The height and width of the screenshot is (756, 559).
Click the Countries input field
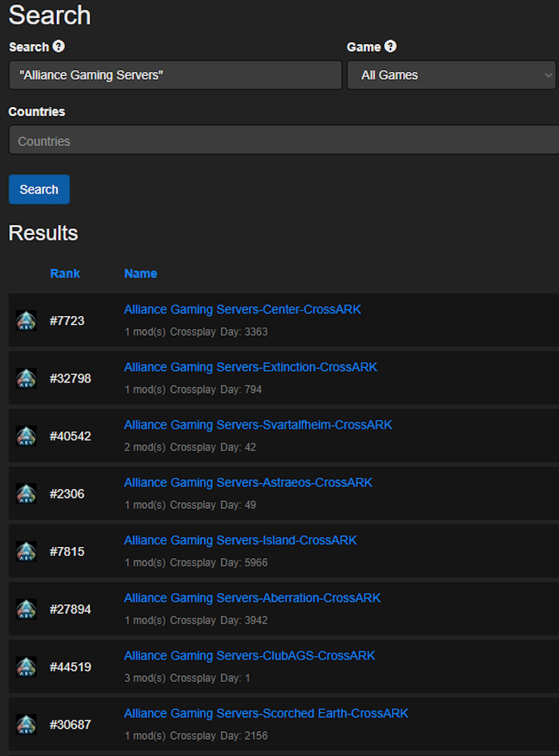pos(284,140)
